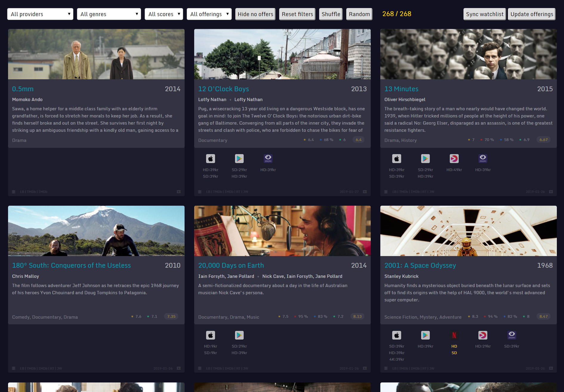The height and width of the screenshot is (392, 564).
Task: Click the 13 Minutes poster thumbnail
Action: [469, 54]
